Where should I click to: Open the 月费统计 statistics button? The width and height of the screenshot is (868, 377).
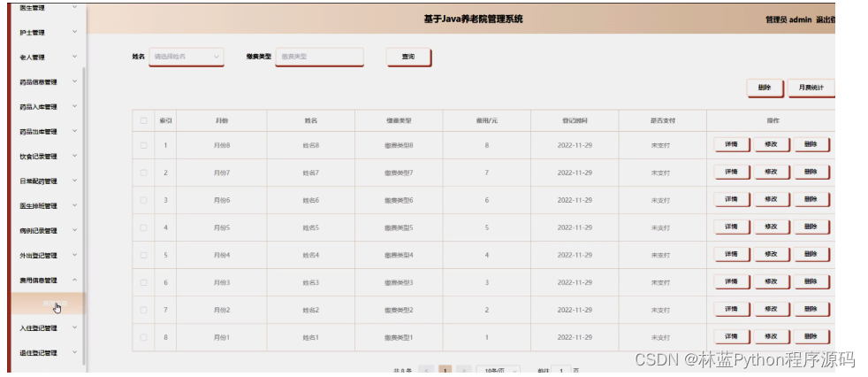point(811,88)
